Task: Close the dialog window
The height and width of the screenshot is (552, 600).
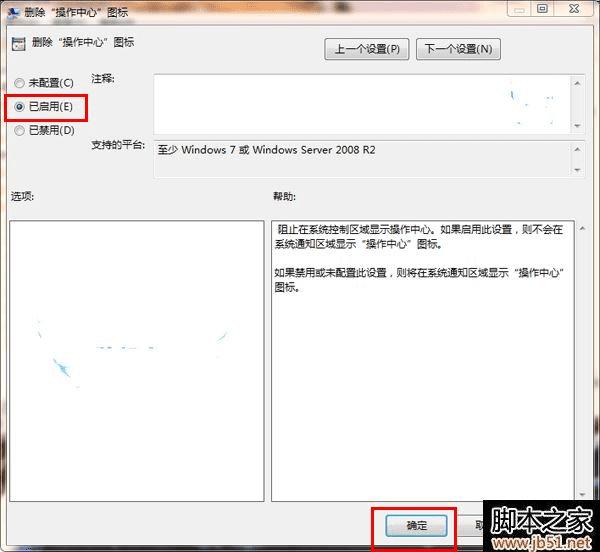Action: click(574, 9)
